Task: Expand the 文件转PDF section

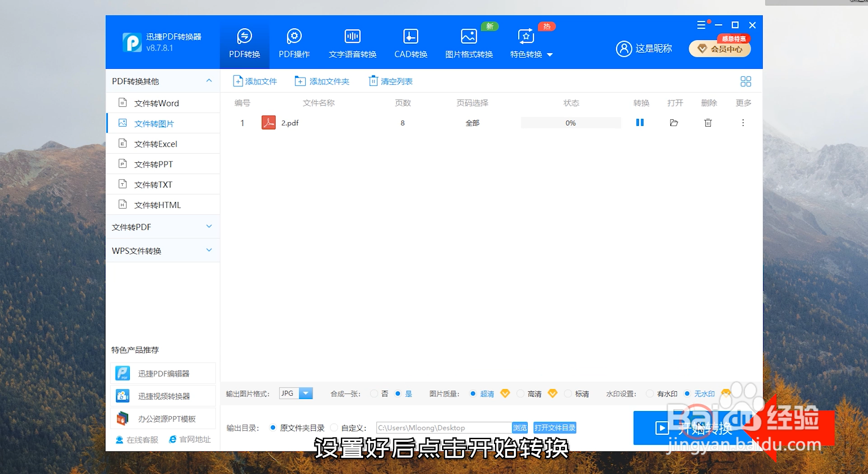Action: tap(208, 227)
